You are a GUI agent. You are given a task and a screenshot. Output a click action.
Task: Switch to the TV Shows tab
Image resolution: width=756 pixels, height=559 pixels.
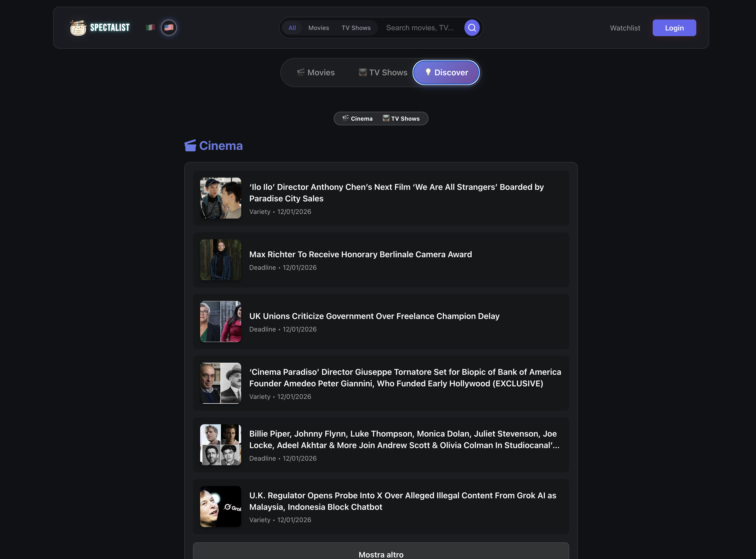[x=382, y=72]
